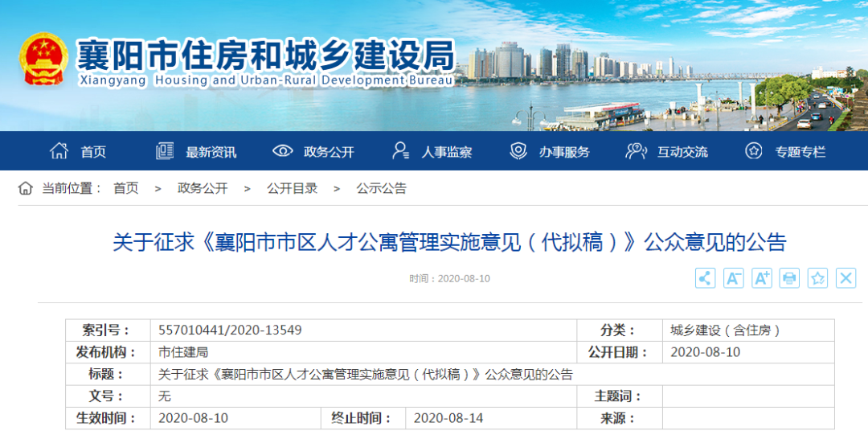
Task: Follow the 公示公告 breadcrumb link
Action: click(382, 188)
